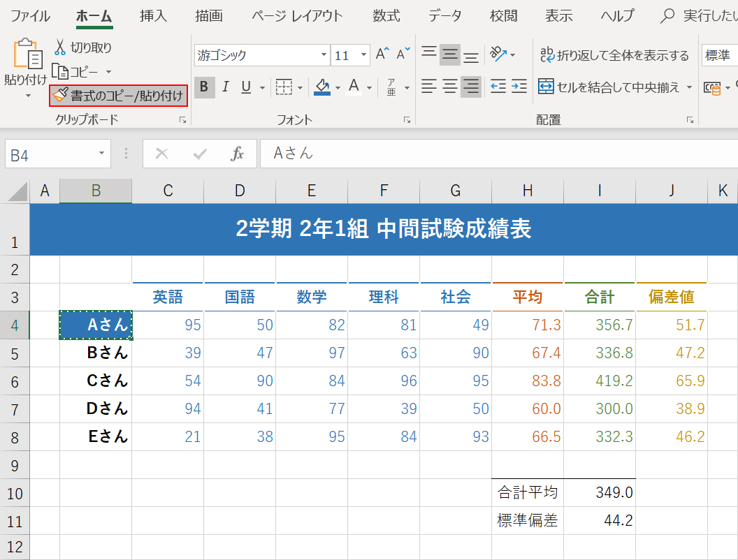Switch to the 挿入 tab
The height and width of the screenshot is (560, 738).
(153, 15)
